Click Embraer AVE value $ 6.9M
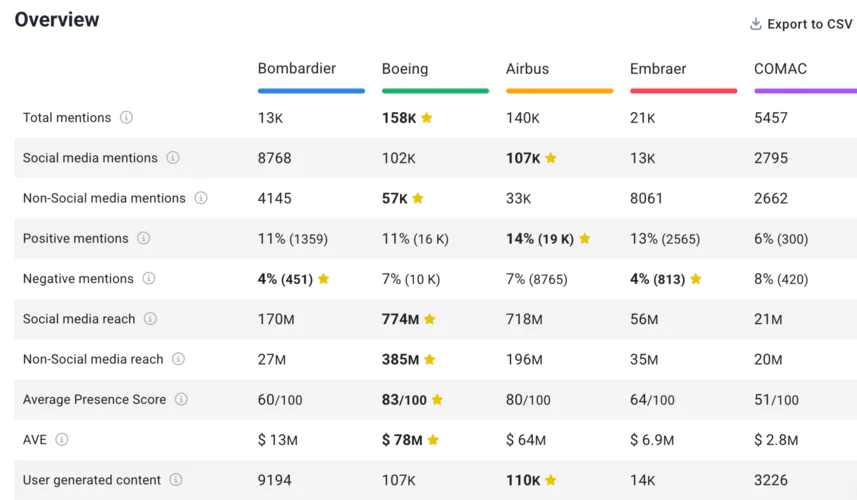857x500 pixels. pyautogui.click(x=652, y=439)
